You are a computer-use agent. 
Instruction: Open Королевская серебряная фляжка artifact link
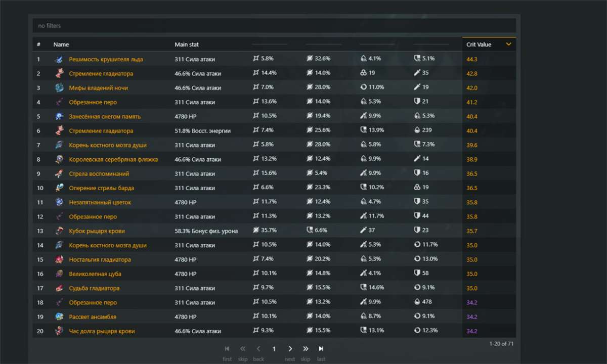point(113,159)
